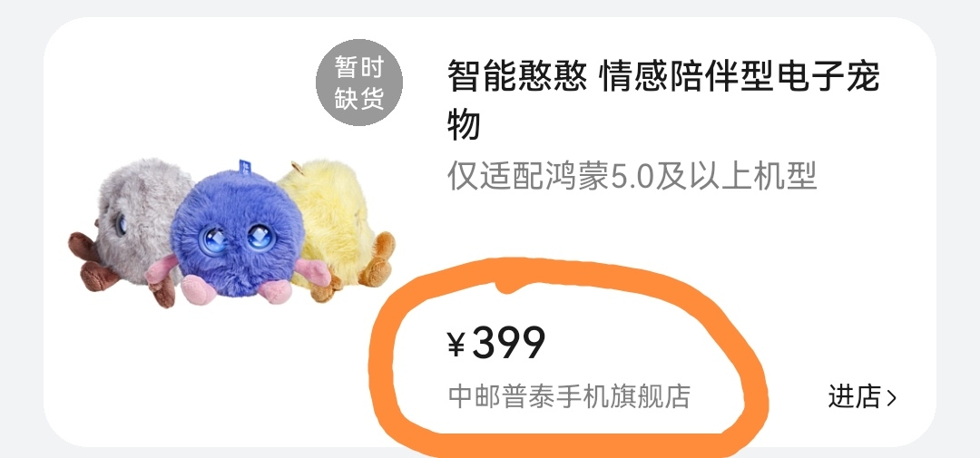980x458 pixels.
Task: Open the store via 进店 link
Action: pyautogui.click(x=863, y=397)
